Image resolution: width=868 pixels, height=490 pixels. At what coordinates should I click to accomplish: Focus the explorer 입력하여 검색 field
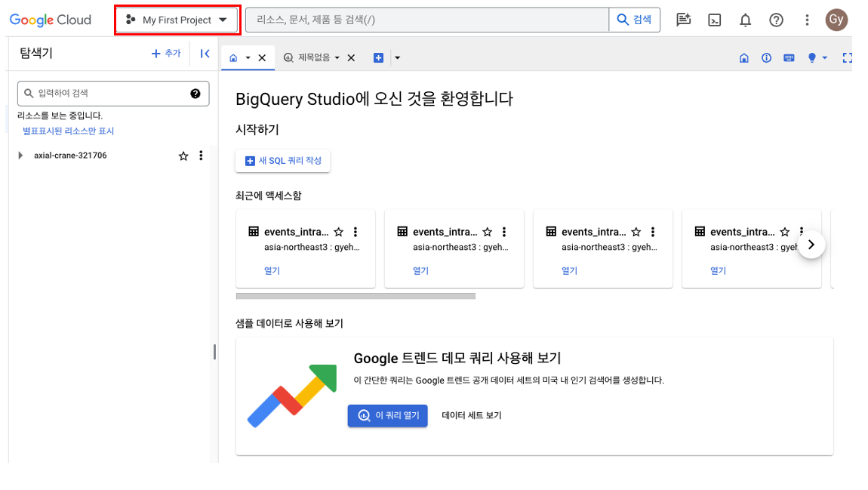tap(113, 94)
